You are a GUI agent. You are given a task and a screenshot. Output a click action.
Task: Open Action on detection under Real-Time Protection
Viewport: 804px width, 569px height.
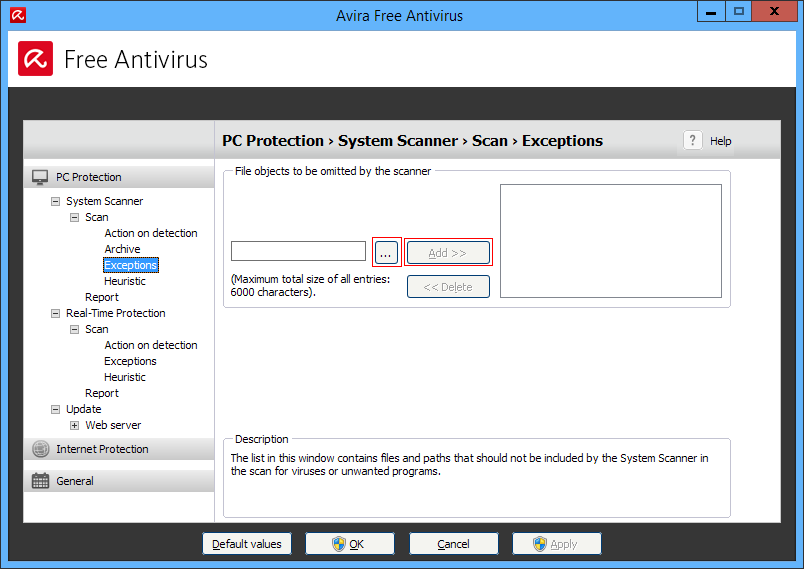tap(151, 345)
